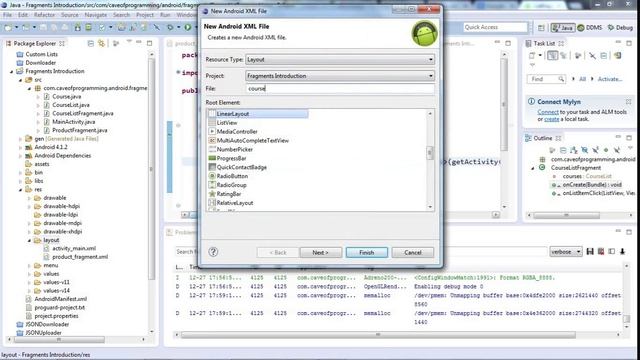Click the Android Virtual Device Manager icon
The height and width of the screenshot is (360, 640).
[x=88, y=27]
